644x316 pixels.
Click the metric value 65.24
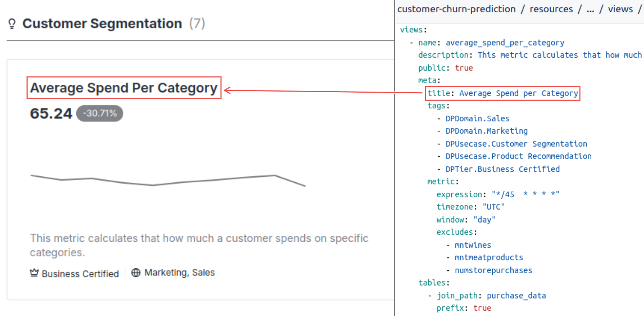51,113
